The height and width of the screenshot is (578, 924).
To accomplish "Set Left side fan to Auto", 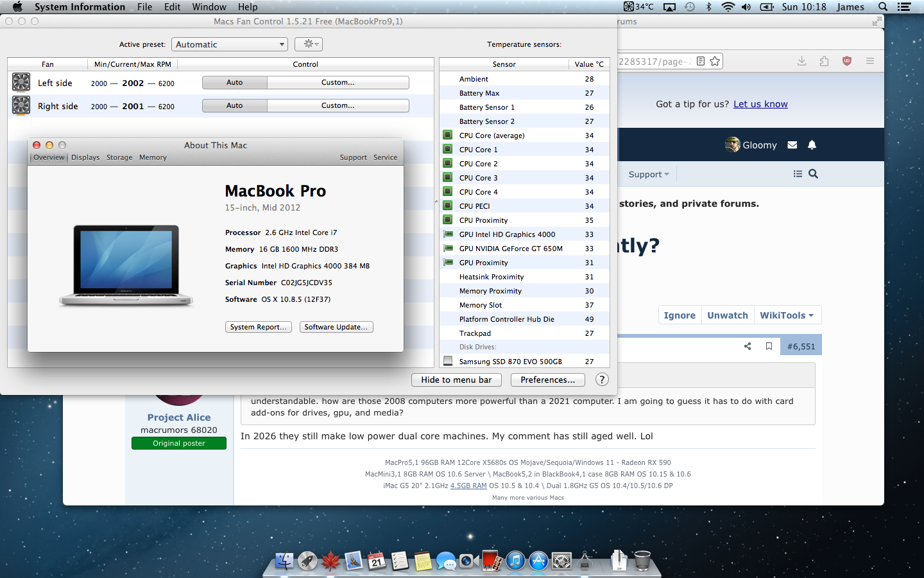I will tap(235, 82).
